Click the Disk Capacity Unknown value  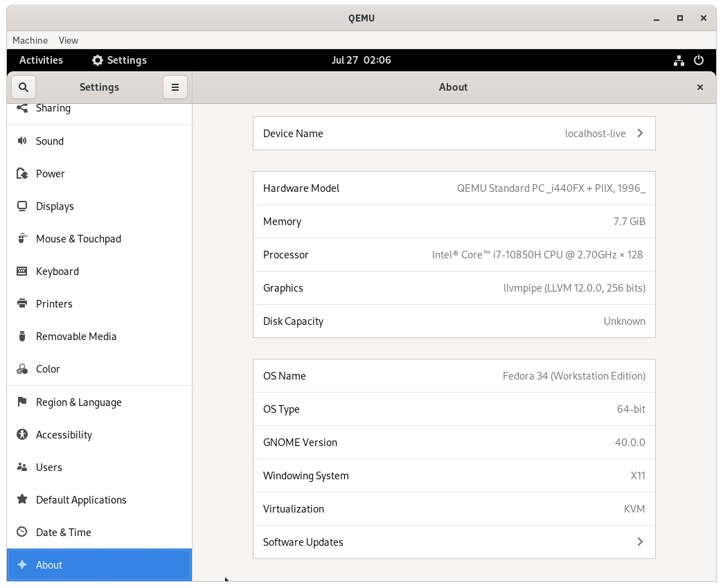point(625,321)
